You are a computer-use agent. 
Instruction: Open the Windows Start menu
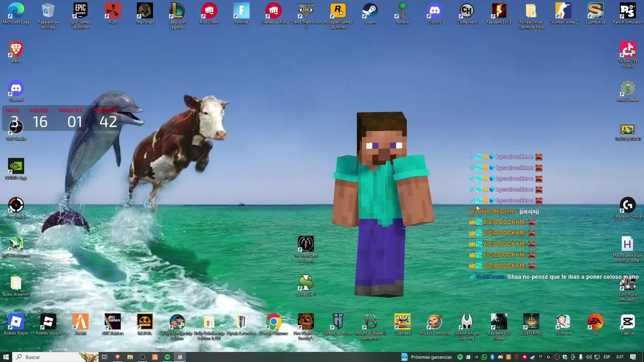[x=6, y=357]
